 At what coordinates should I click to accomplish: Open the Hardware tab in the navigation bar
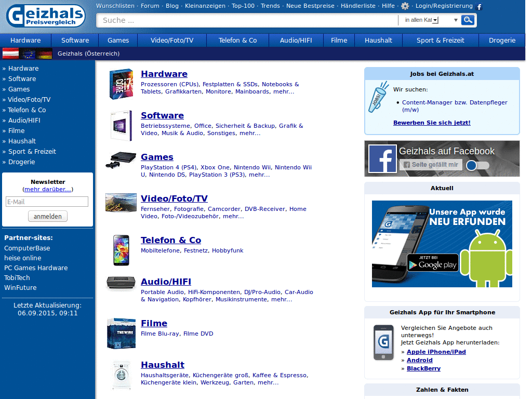[25, 41]
